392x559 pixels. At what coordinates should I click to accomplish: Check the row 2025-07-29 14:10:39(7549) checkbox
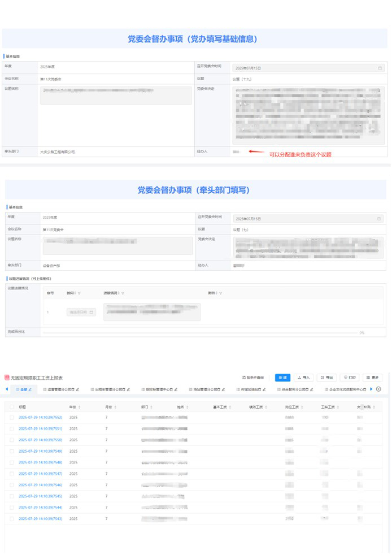(x=12, y=451)
